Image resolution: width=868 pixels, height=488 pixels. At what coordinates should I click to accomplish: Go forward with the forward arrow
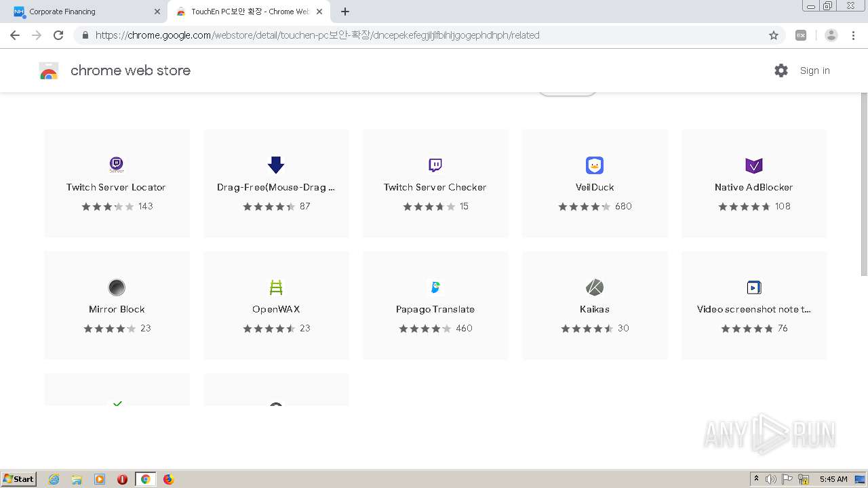[37, 35]
